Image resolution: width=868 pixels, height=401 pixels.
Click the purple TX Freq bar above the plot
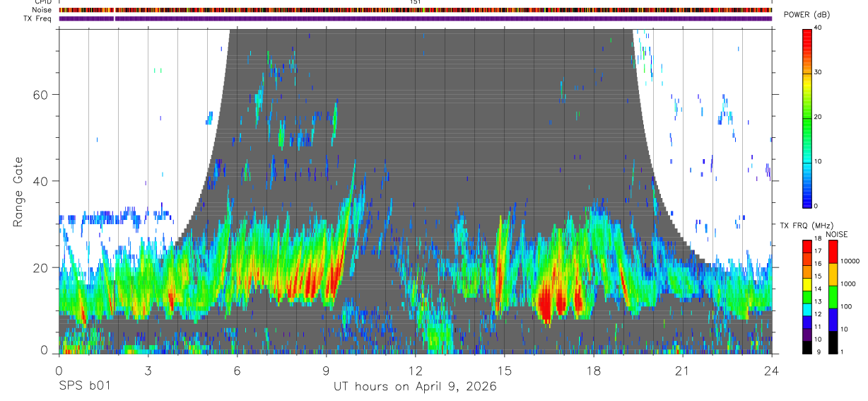[415, 18]
